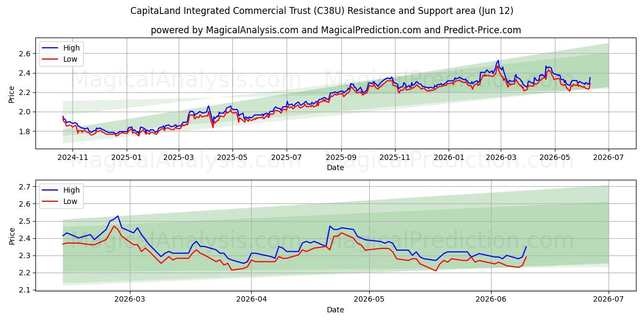Screen dimensions: 644x322
Task: Click the 'Price' axis label of lower chart
Action: pyautogui.click(x=12, y=236)
